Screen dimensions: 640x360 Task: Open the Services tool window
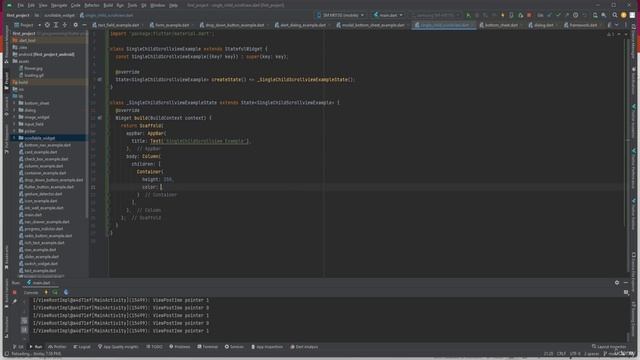pos(234,347)
